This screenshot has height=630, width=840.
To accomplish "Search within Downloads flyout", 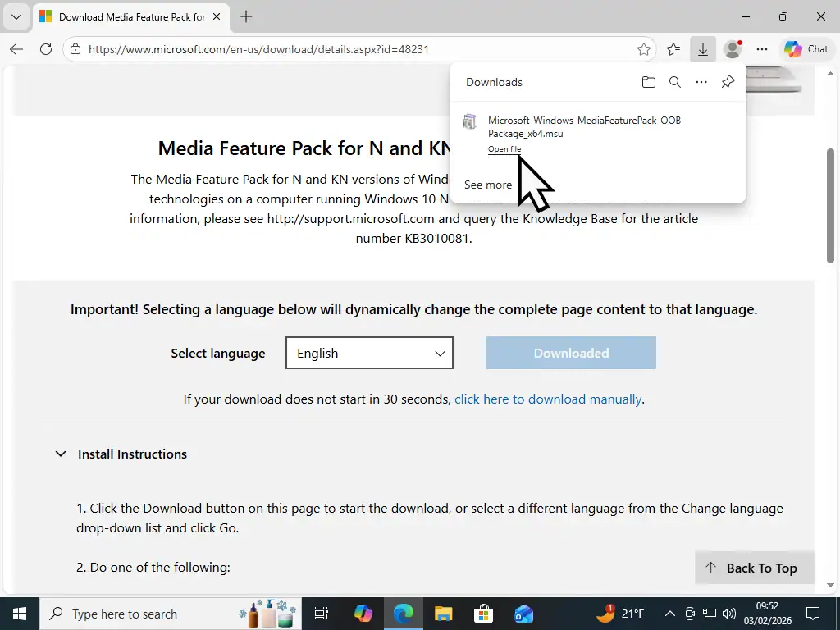I will point(674,82).
